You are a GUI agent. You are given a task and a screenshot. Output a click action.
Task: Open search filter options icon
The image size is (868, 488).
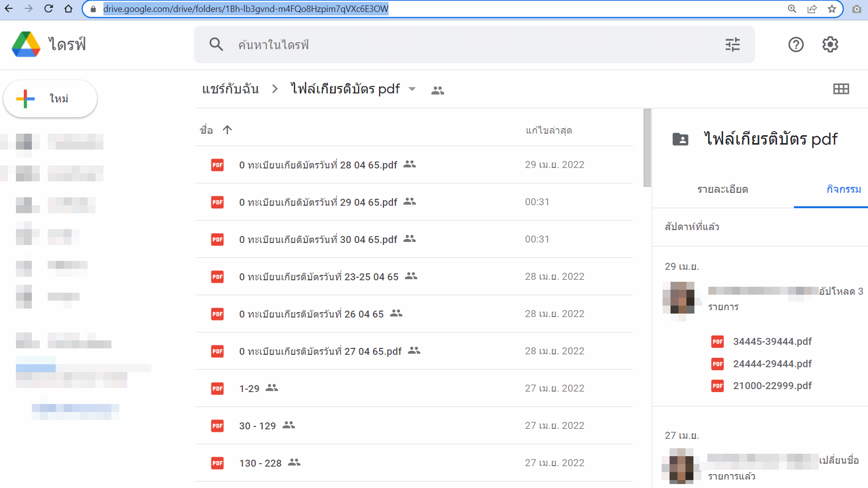732,45
